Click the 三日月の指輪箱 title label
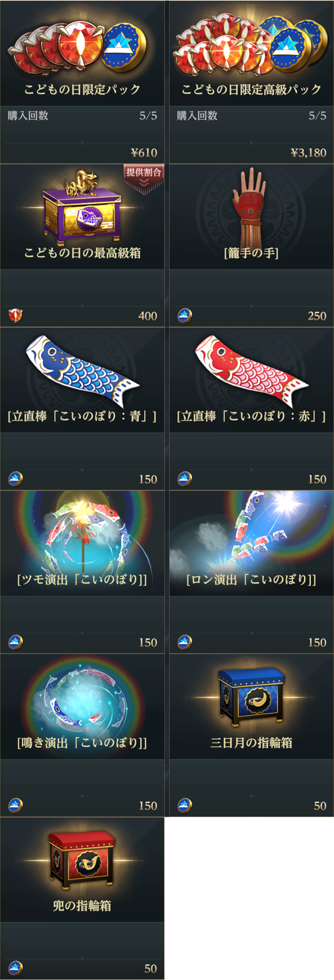 point(251,743)
